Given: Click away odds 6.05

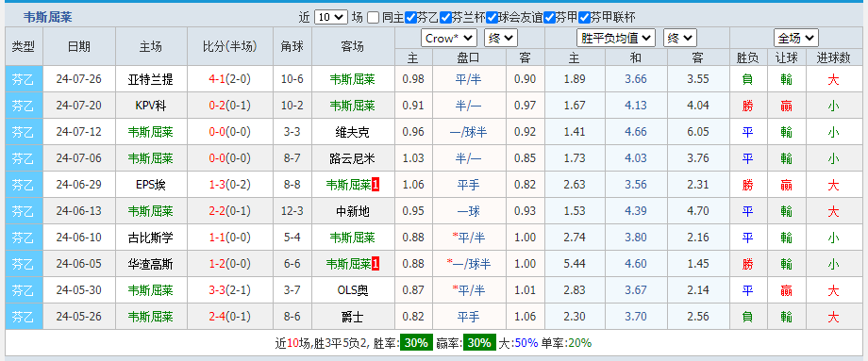Looking at the screenshot, I should (x=698, y=132).
